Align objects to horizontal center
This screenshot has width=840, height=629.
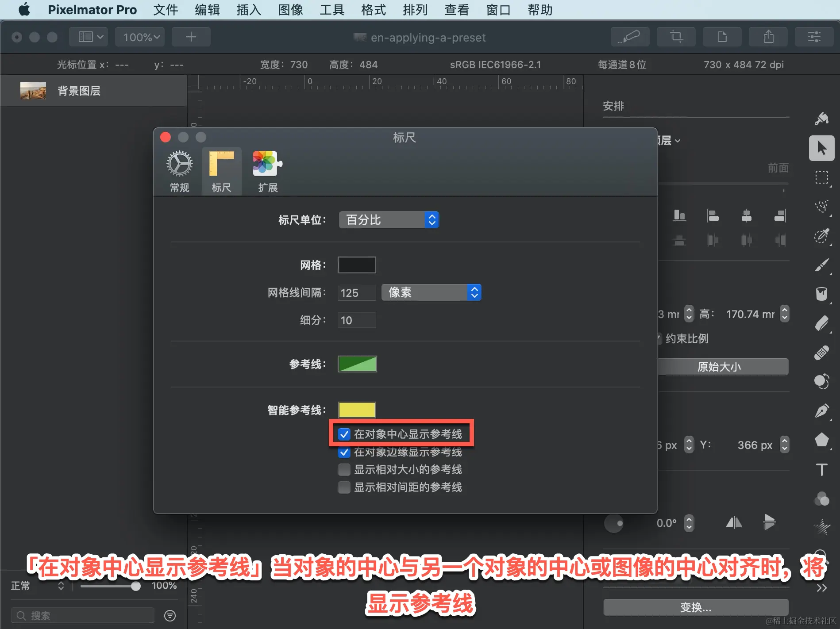tap(747, 216)
